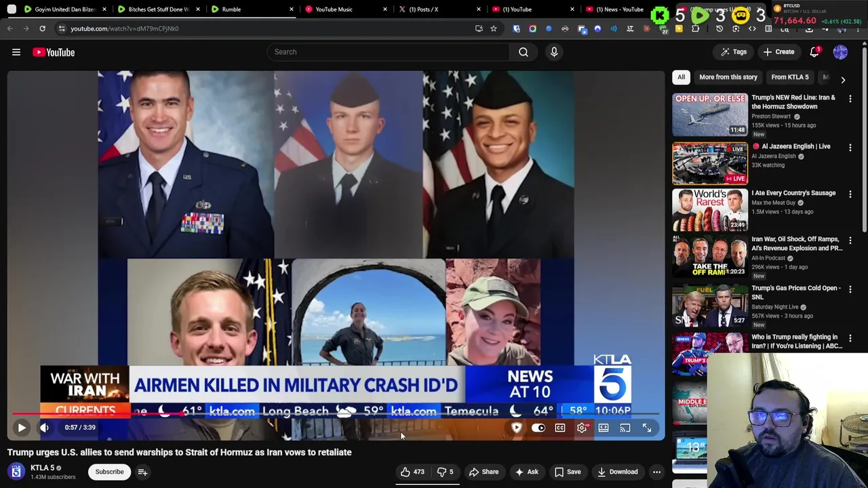
Task: Save video to a playlist
Action: click(x=568, y=472)
